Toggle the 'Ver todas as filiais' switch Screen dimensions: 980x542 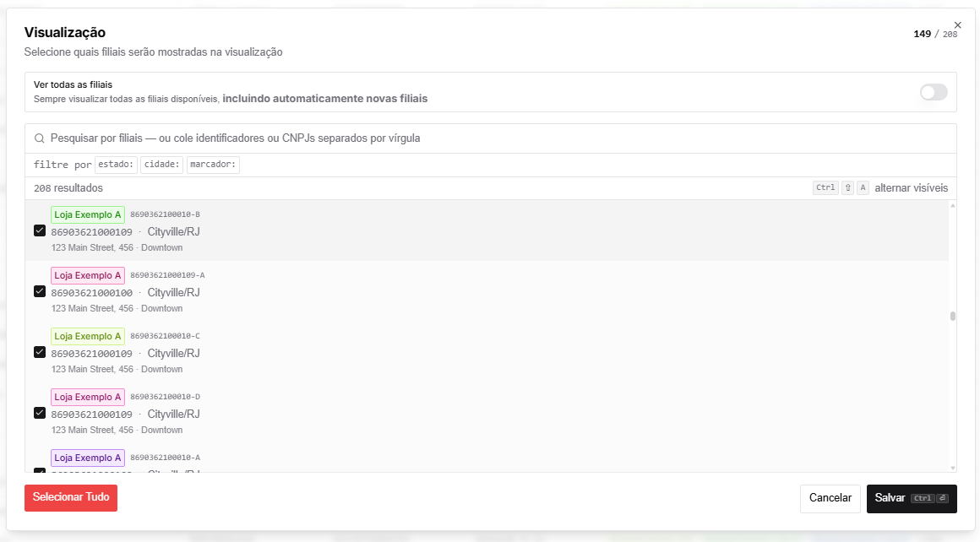tap(934, 92)
